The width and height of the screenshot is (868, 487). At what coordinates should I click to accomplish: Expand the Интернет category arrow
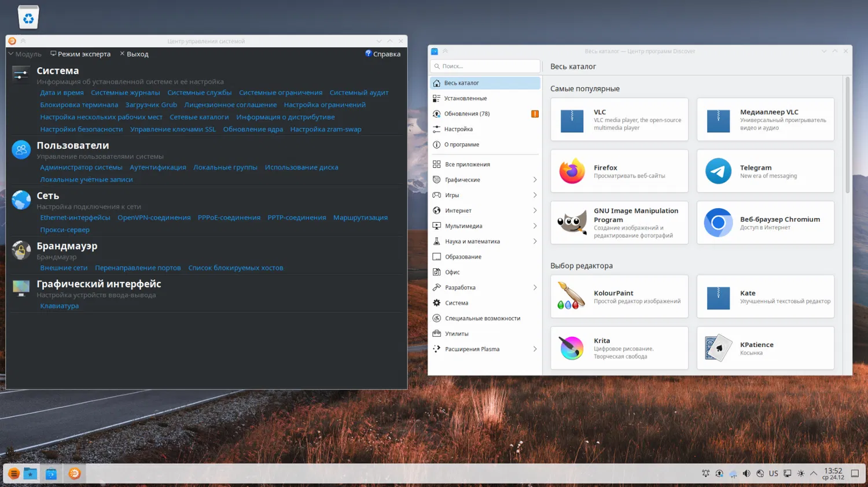point(535,211)
